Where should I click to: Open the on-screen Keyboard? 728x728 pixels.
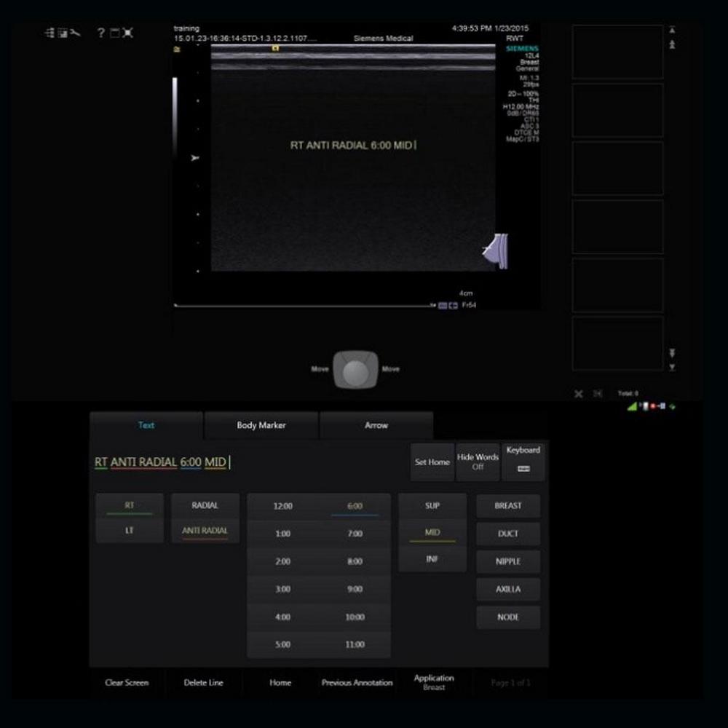[x=523, y=462]
